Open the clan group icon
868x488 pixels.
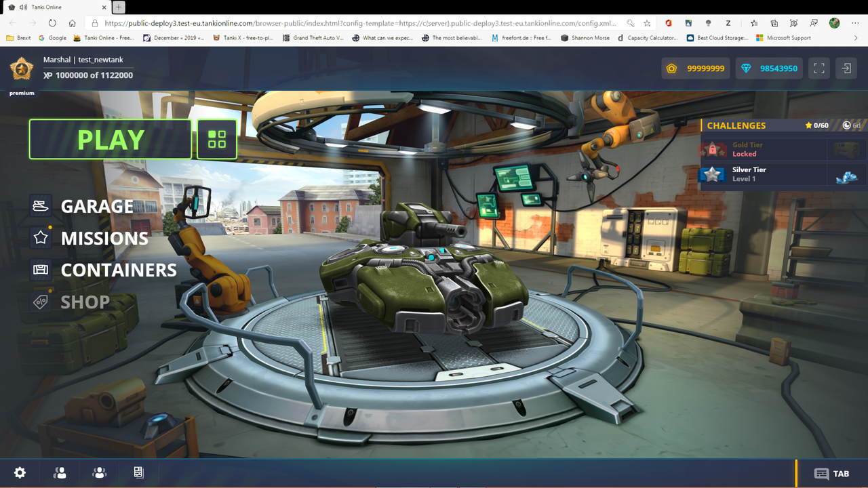(x=100, y=473)
